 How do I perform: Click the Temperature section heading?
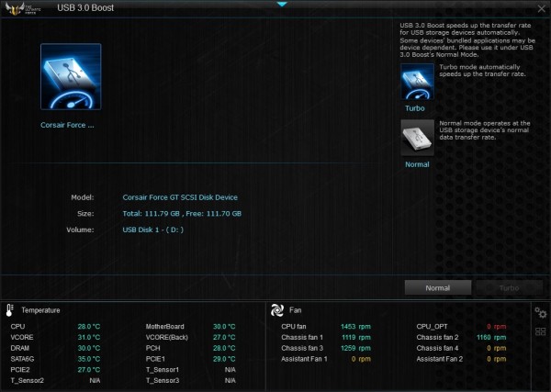[x=40, y=310]
